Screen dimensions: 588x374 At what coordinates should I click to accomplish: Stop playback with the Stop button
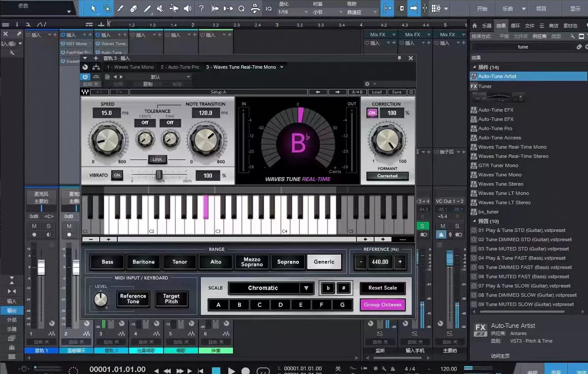[216, 370]
